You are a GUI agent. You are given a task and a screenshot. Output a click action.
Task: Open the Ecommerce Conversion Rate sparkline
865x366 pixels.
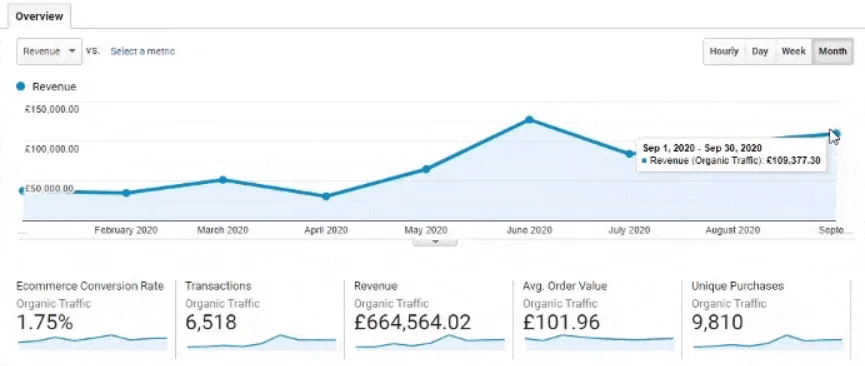coord(92,342)
